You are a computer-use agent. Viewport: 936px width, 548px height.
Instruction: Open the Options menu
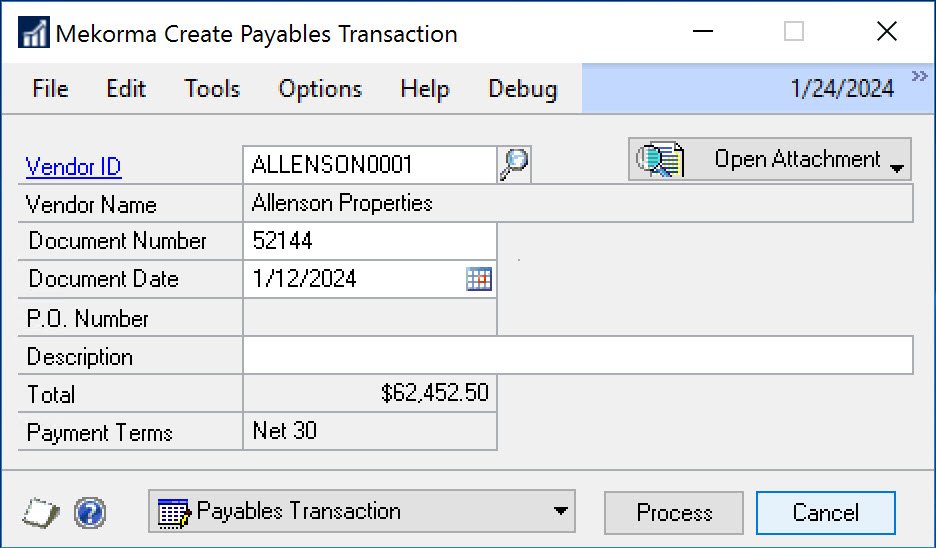click(x=320, y=89)
